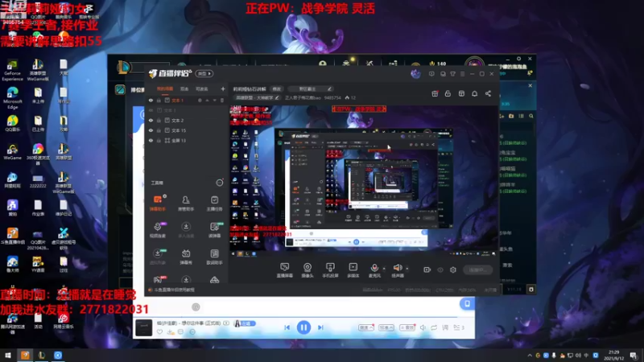The width and height of the screenshot is (644, 362).
Task: Select the first scene tab in sources panel
Action: coord(165,88)
